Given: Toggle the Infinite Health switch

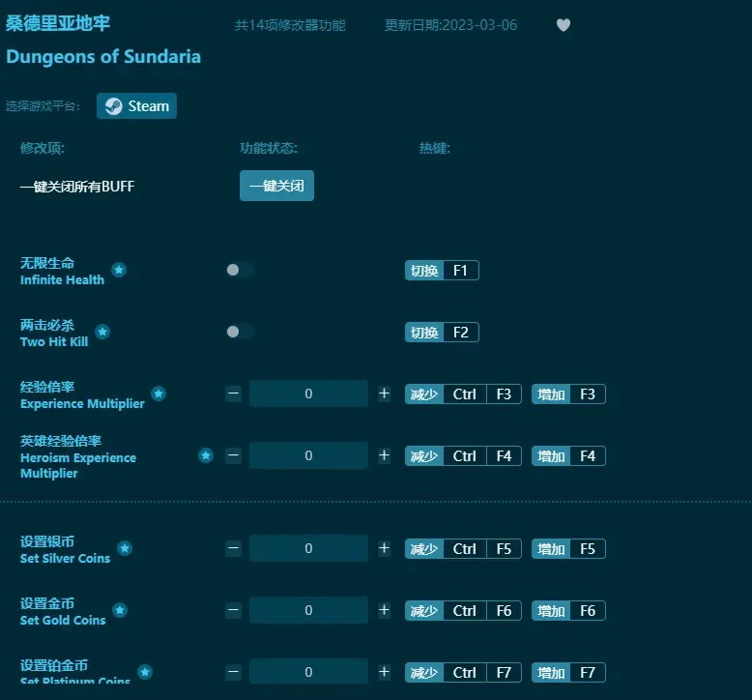Looking at the screenshot, I should (240, 270).
